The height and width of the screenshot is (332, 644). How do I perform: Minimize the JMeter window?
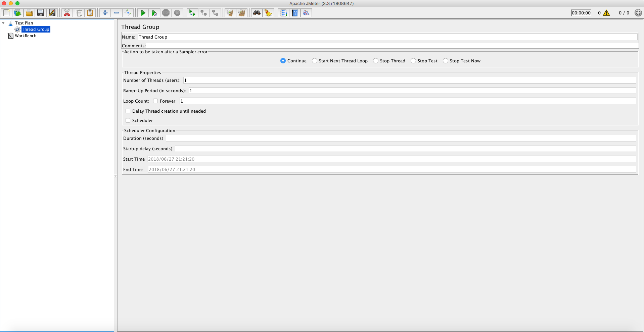click(x=11, y=3)
